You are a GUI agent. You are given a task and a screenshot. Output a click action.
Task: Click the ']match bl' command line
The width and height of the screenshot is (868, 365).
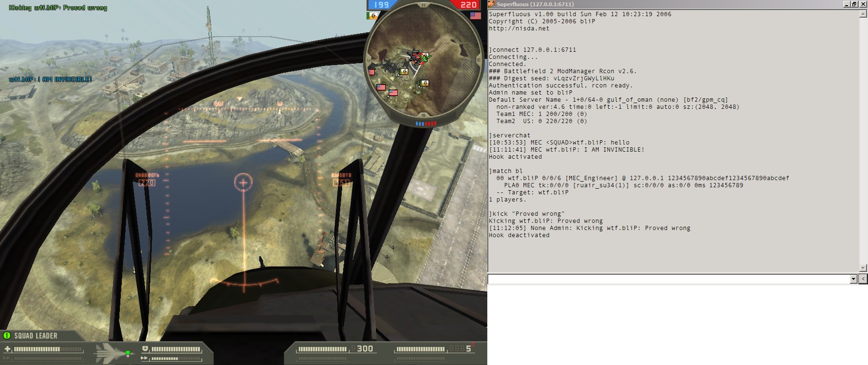click(x=506, y=171)
